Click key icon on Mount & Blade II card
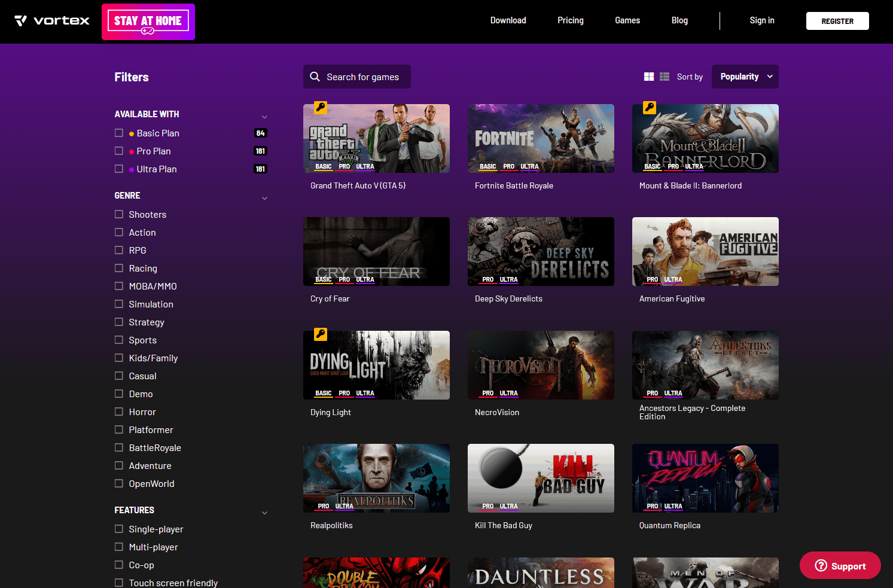This screenshot has height=588, width=893. [x=650, y=108]
